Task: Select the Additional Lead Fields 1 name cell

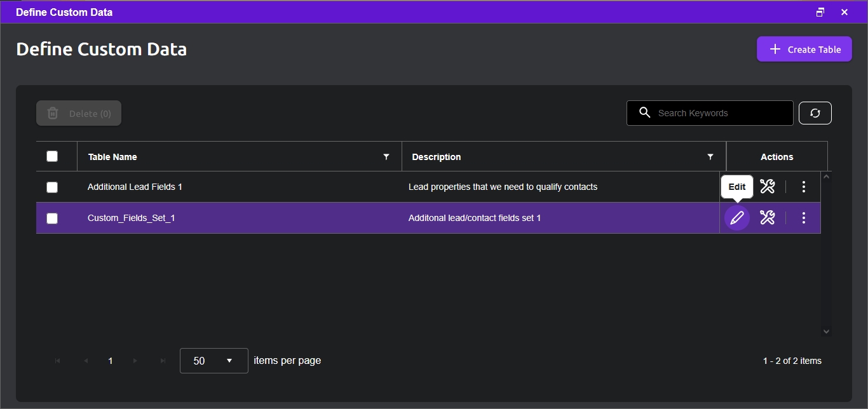Action: point(135,187)
